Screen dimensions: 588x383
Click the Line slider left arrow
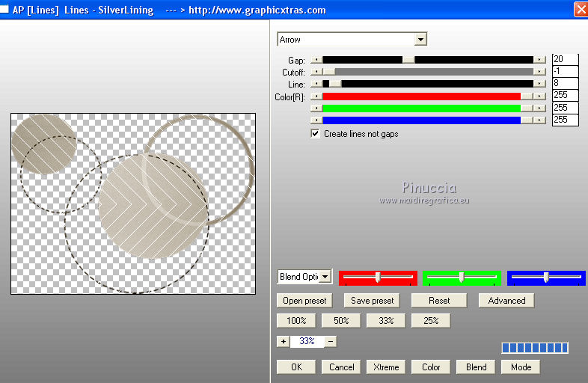[317, 84]
